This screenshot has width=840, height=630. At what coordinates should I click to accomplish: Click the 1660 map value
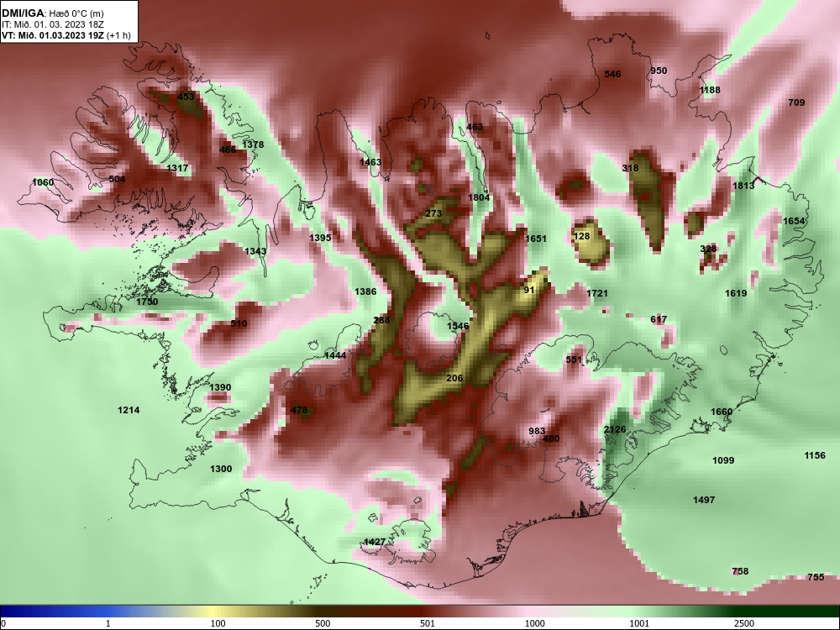point(721,412)
